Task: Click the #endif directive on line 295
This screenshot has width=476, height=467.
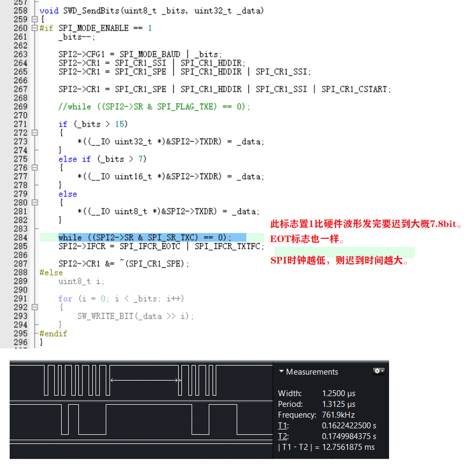Action: [x=53, y=333]
